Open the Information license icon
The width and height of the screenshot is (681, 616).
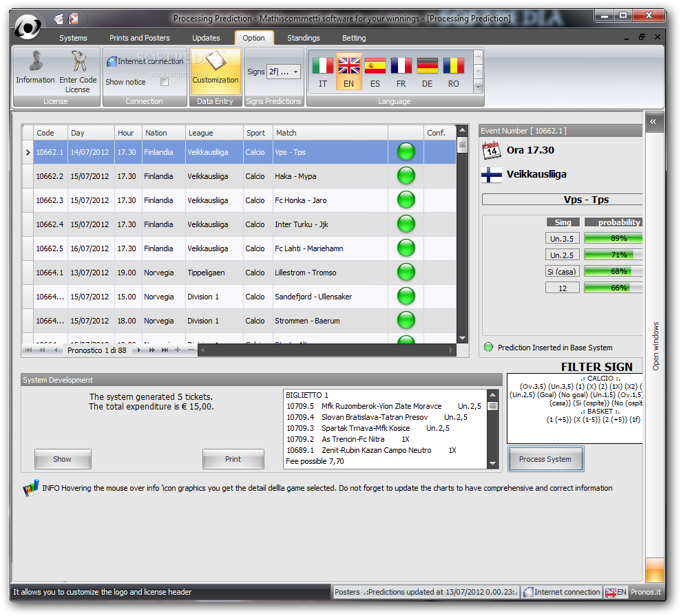[x=35, y=67]
